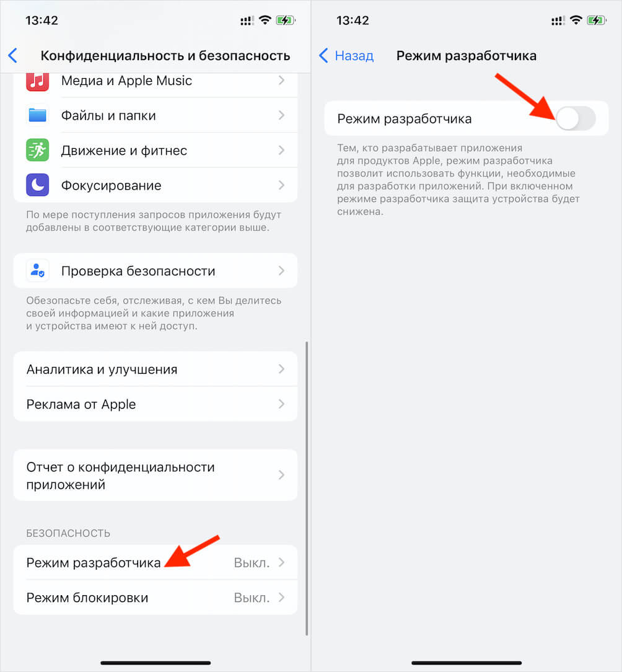Open the chevron next to Аналитика и улучшения
Screen dimensions: 622x672
pyautogui.click(x=281, y=369)
